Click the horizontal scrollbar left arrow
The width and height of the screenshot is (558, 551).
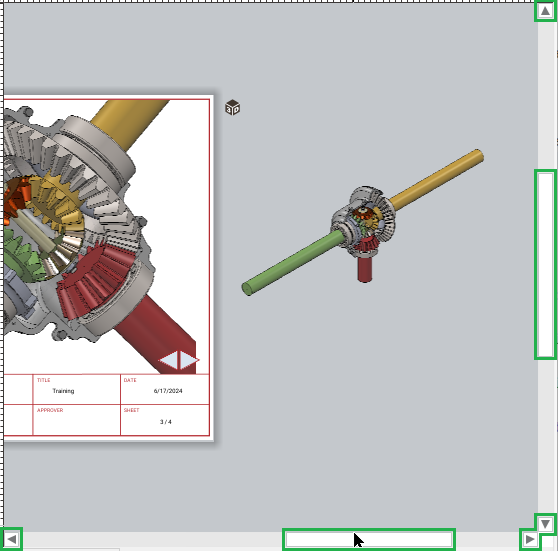pos(12,539)
